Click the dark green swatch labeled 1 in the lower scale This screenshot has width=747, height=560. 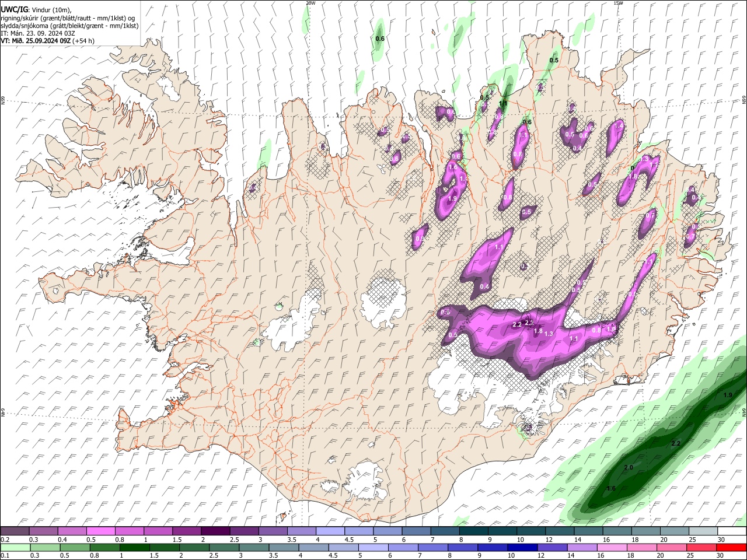click(x=134, y=548)
